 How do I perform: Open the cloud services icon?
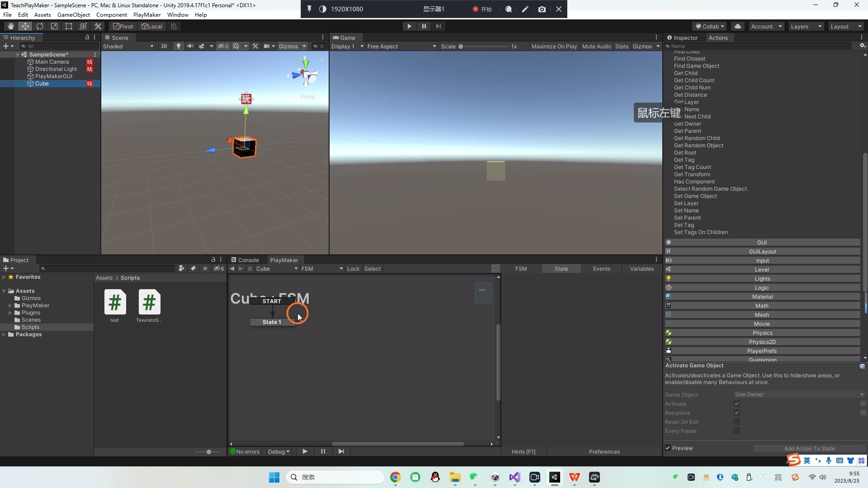tap(738, 26)
